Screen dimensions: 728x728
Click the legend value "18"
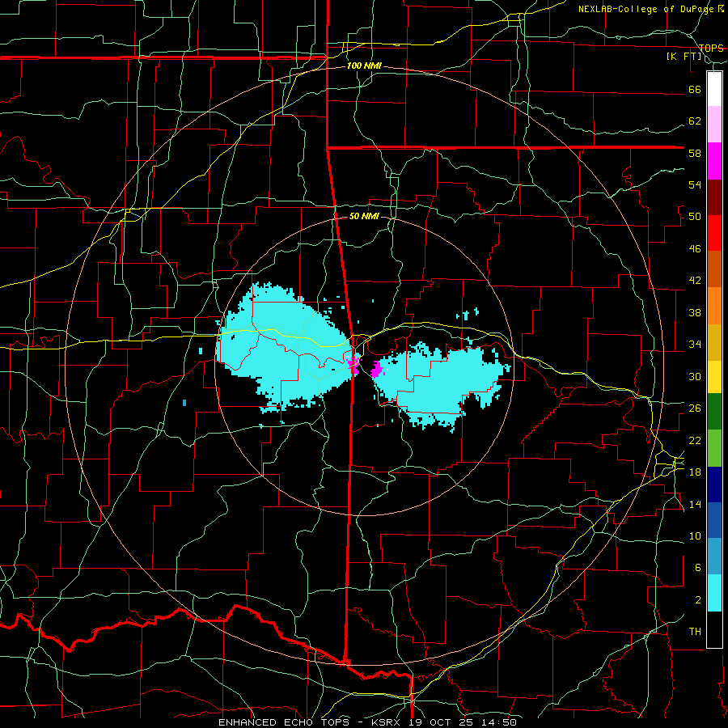pyautogui.click(x=695, y=472)
